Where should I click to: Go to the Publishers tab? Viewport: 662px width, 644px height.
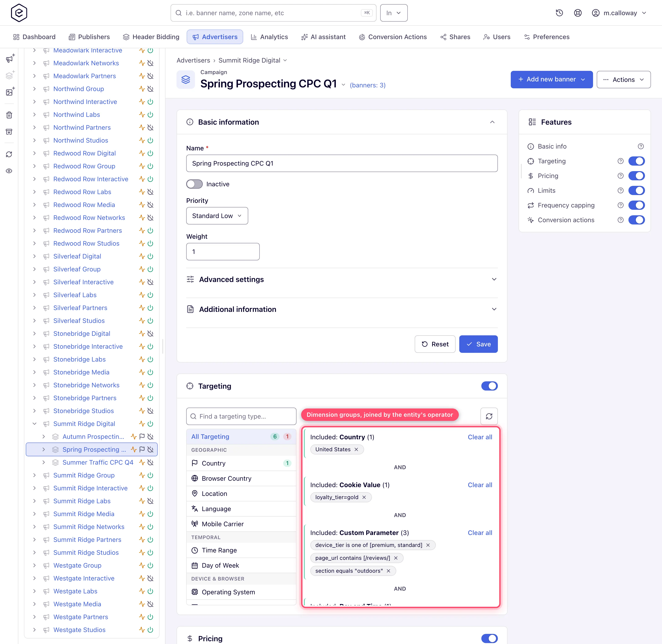point(89,37)
